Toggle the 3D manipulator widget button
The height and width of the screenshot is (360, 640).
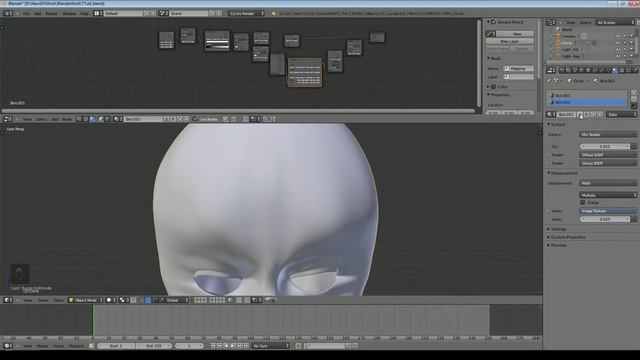[x=148, y=300]
